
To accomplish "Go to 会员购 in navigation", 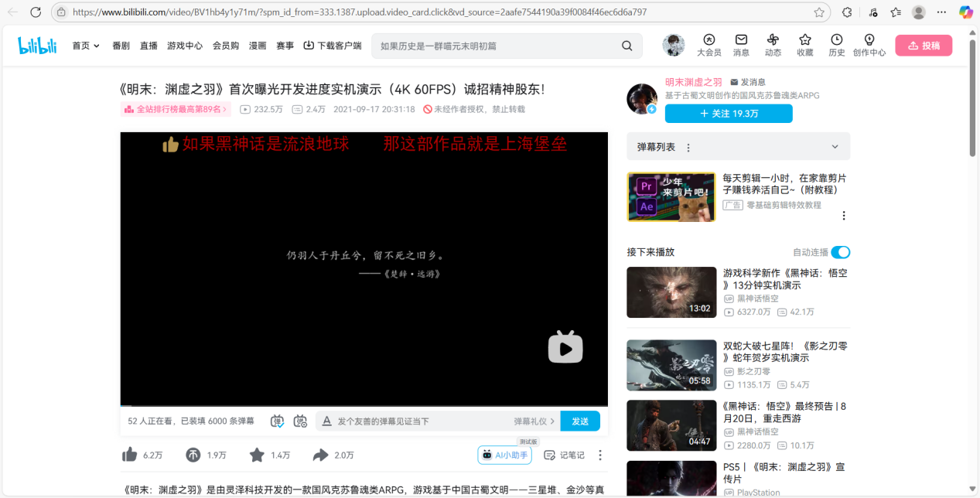I will point(226,46).
